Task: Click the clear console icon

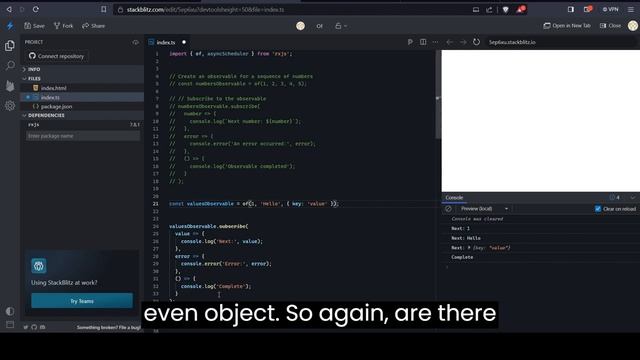Action: [448, 209]
